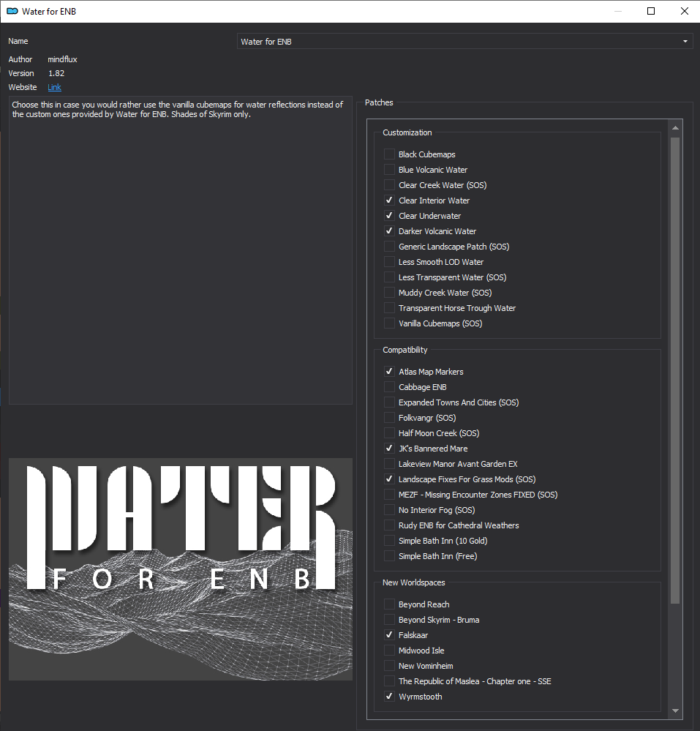Enable the Black Cubemaps patch
Screen dimensions: 700x731
(x=389, y=154)
